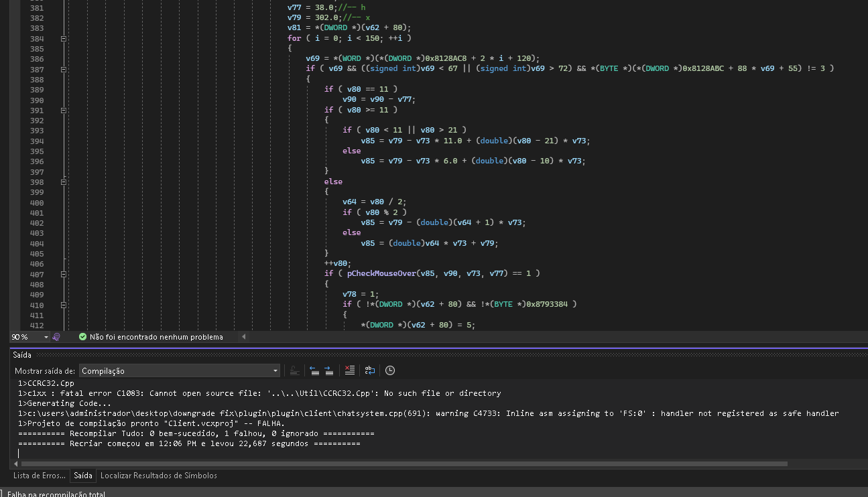Click the '++v80;' code line
This screenshot has width=868, height=497.
tap(338, 263)
